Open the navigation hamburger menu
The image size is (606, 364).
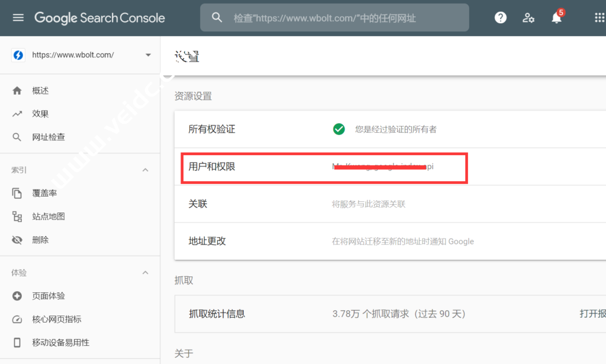coord(18,17)
